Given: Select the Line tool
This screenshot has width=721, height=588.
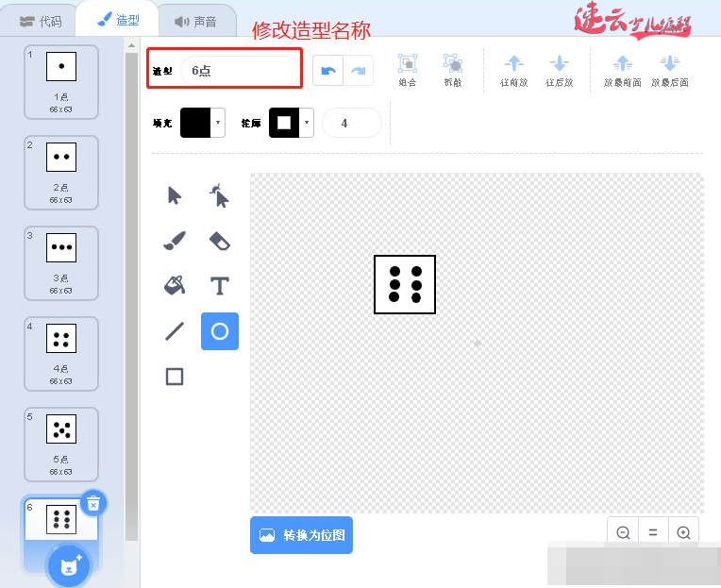Looking at the screenshot, I should pos(175,331).
